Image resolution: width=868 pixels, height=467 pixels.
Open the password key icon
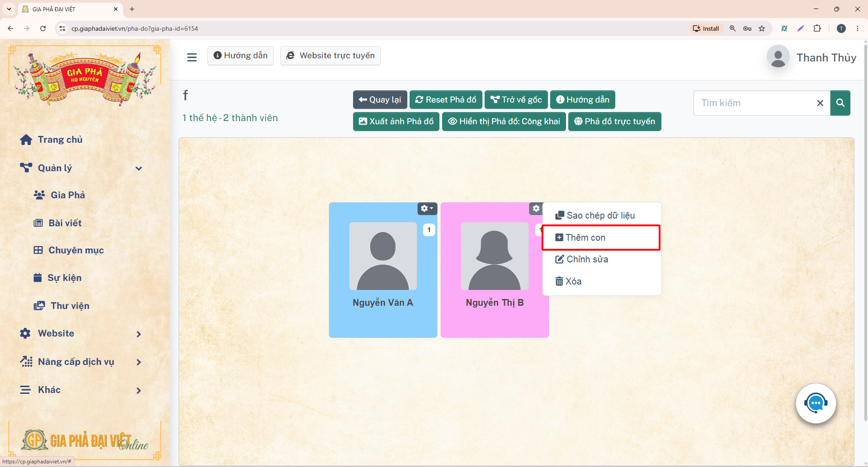pyautogui.click(x=747, y=28)
